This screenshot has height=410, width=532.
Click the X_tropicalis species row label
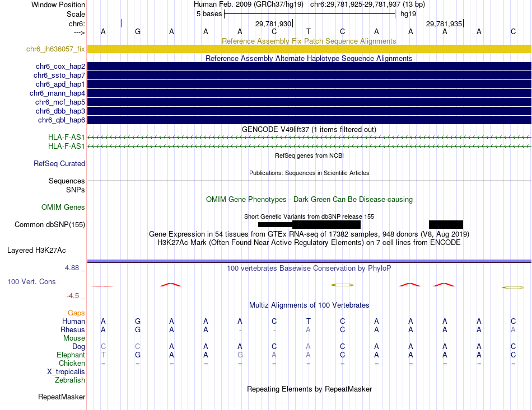[x=66, y=372]
